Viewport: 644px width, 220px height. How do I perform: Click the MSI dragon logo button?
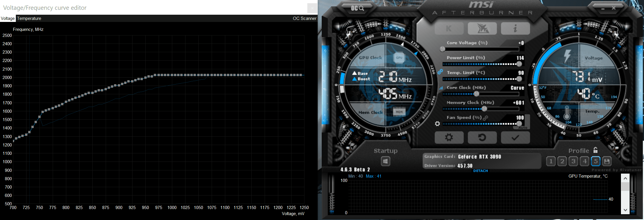482,28
